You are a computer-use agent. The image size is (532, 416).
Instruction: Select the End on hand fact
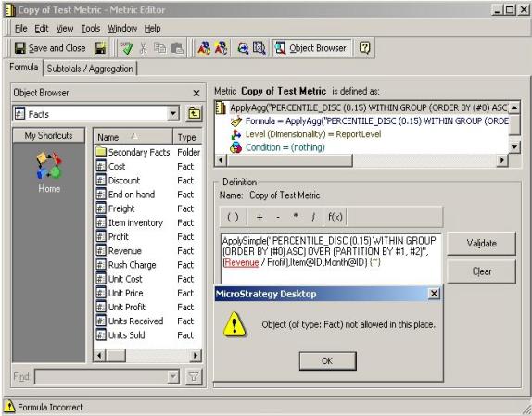click(x=148, y=195)
